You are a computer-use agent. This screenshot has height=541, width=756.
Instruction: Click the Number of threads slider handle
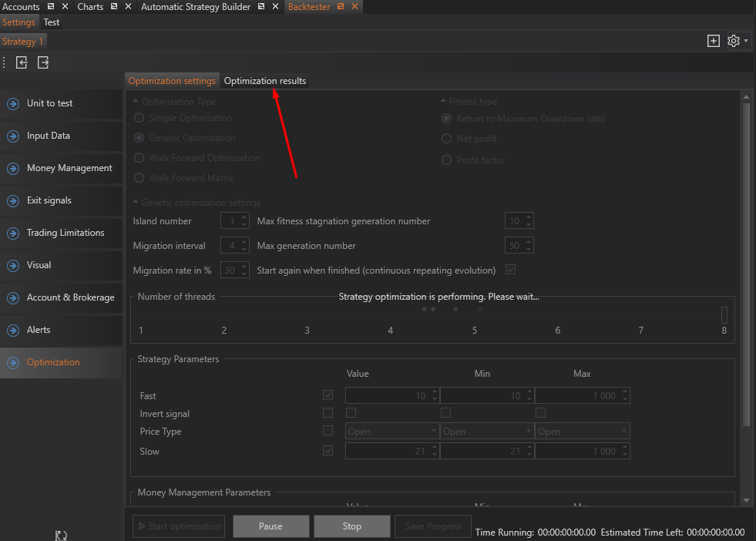click(724, 314)
